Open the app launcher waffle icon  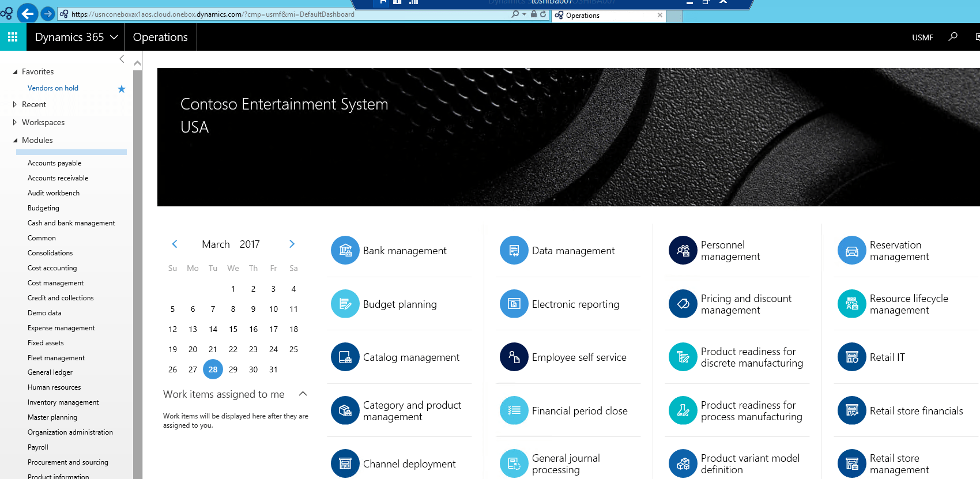[13, 37]
